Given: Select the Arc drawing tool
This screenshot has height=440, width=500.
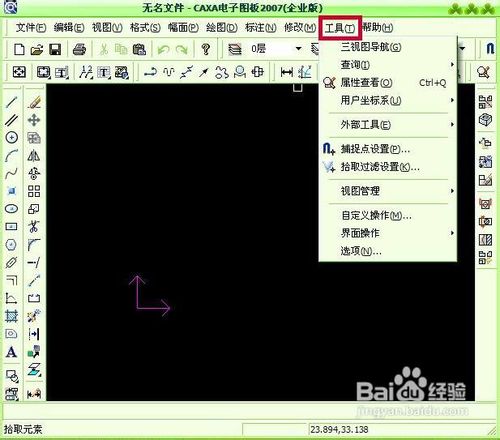Looking at the screenshot, I should tap(12, 155).
